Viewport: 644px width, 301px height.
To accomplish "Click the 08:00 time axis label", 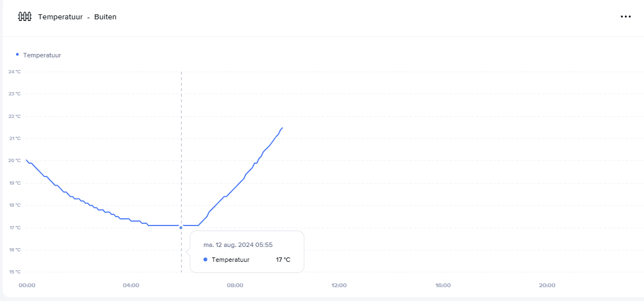I will pos(235,286).
